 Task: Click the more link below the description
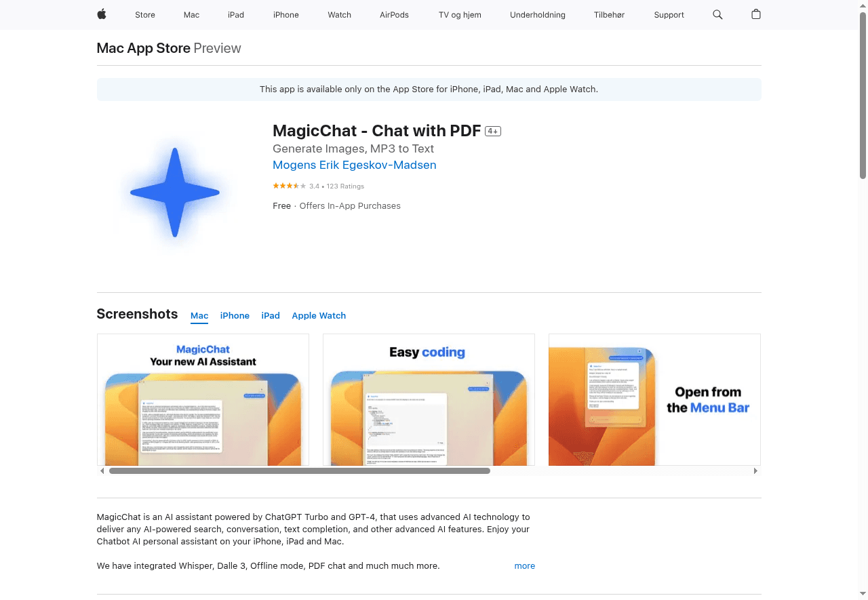point(524,565)
